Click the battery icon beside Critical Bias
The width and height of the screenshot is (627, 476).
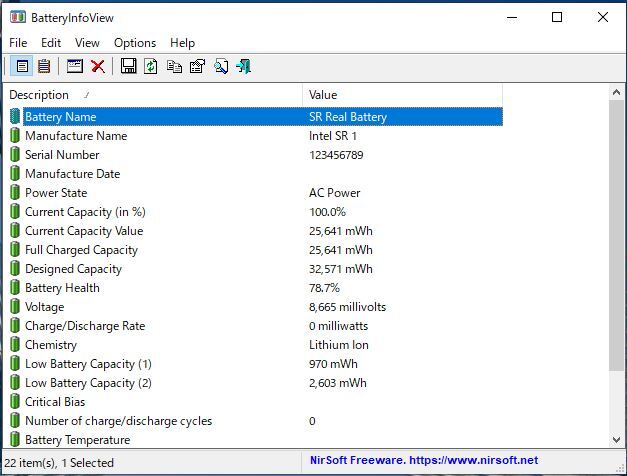(15, 402)
